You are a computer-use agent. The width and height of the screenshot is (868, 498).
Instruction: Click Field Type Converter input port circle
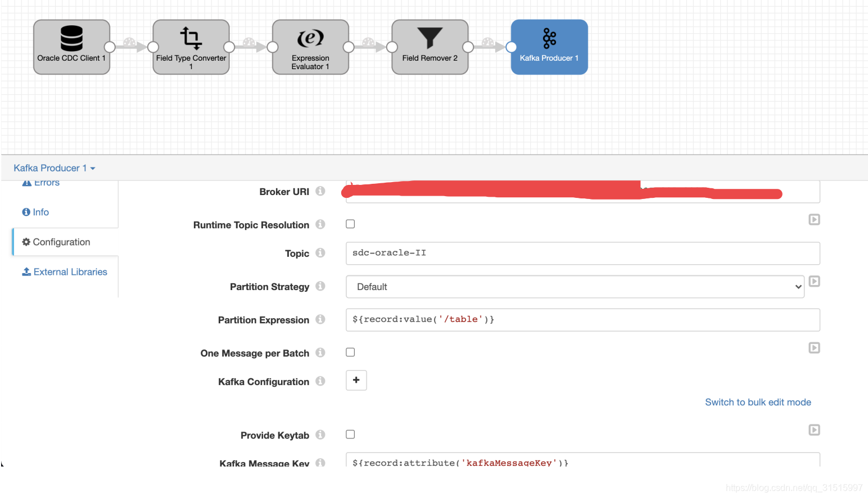153,47
